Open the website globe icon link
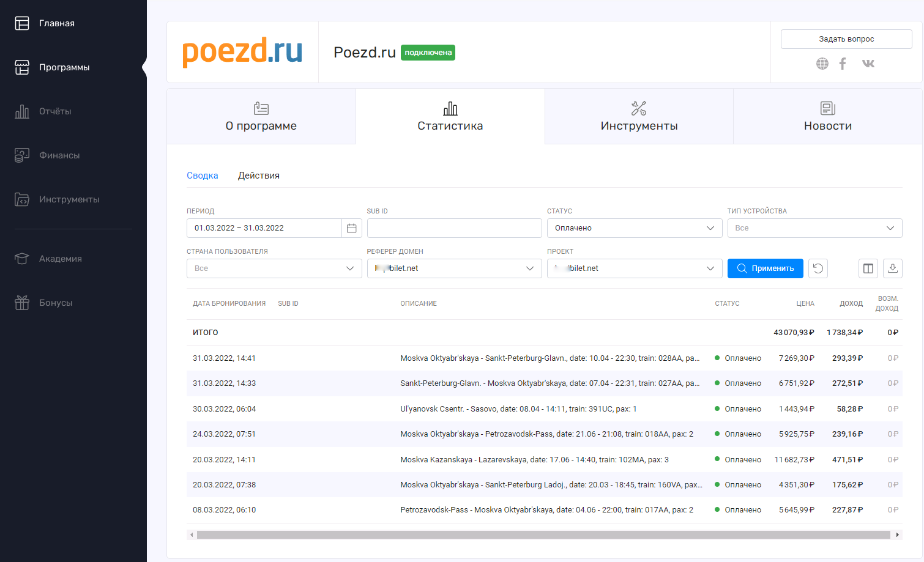Screen dimensions: 924x562 822,64
